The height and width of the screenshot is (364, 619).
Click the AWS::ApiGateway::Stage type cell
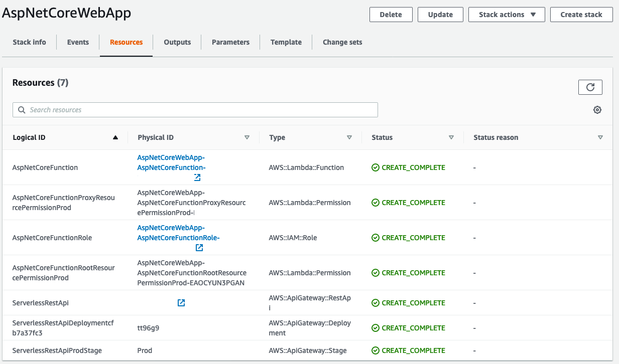pyautogui.click(x=308, y=350)
